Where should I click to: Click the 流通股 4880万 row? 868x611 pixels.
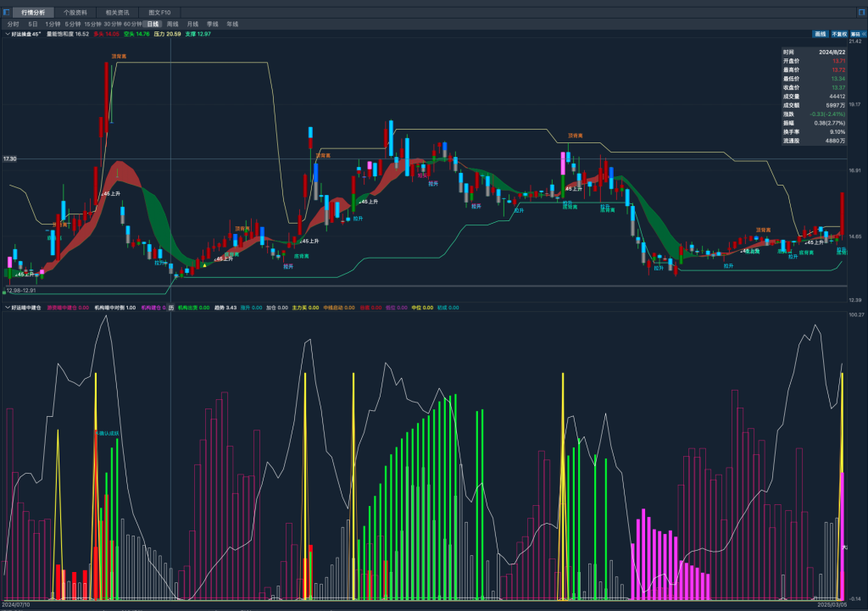click(x=814, y=141)
